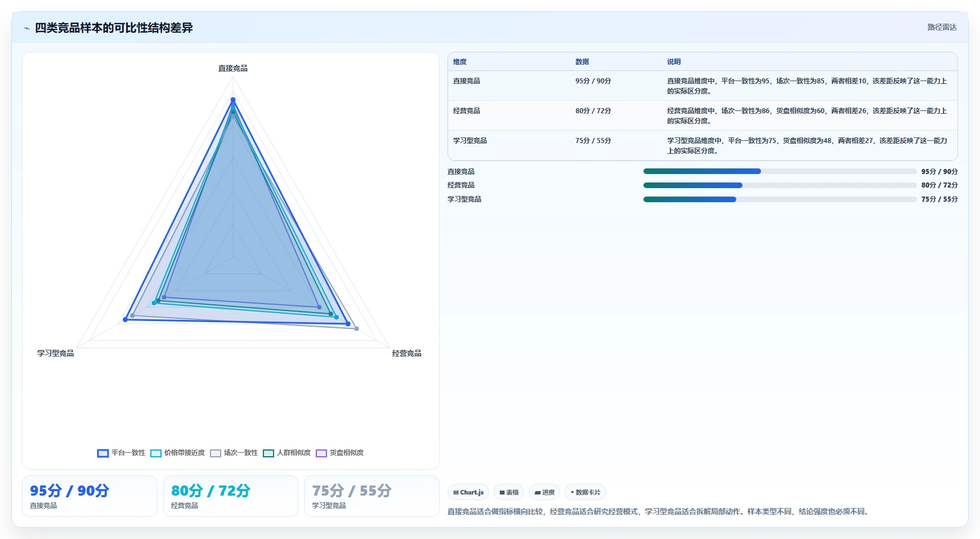Click the 说明 column header

tap(674, 62)
